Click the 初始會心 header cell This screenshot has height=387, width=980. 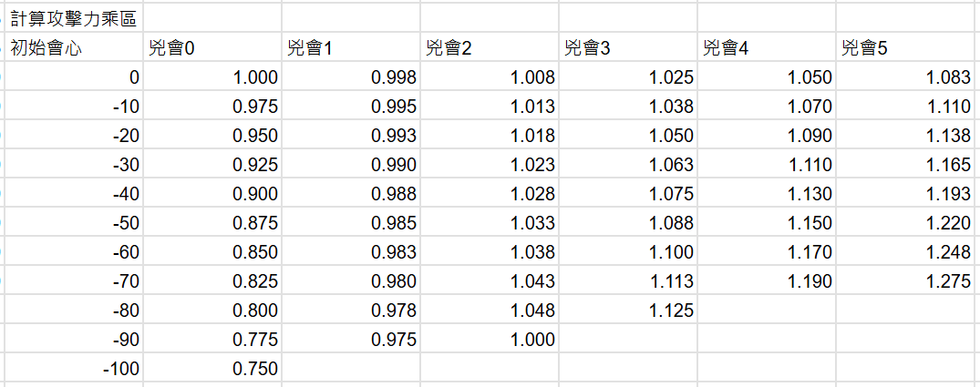point(74,47)
